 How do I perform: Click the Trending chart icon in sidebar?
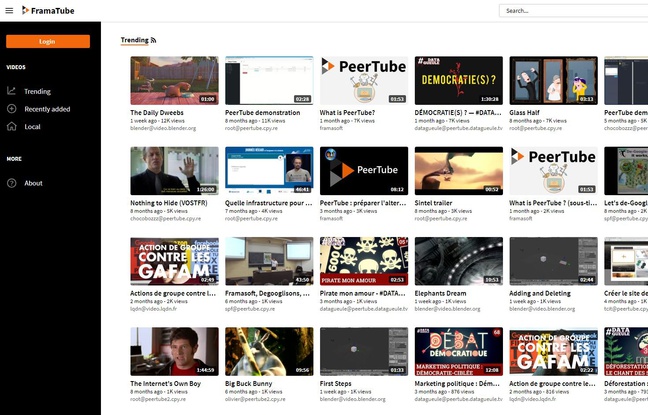coord(12,91)
